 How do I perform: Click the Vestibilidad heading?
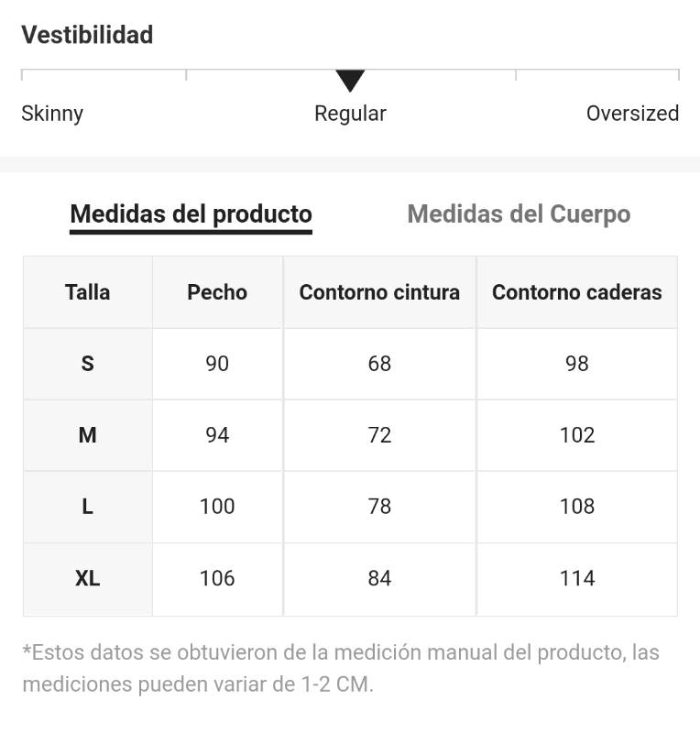click(87, 35)
